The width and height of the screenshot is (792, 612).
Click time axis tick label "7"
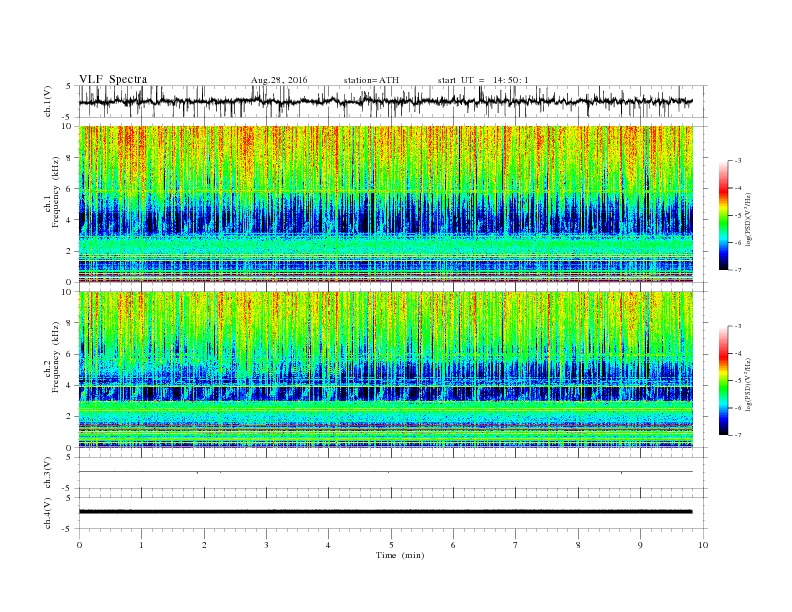(516, 545)
